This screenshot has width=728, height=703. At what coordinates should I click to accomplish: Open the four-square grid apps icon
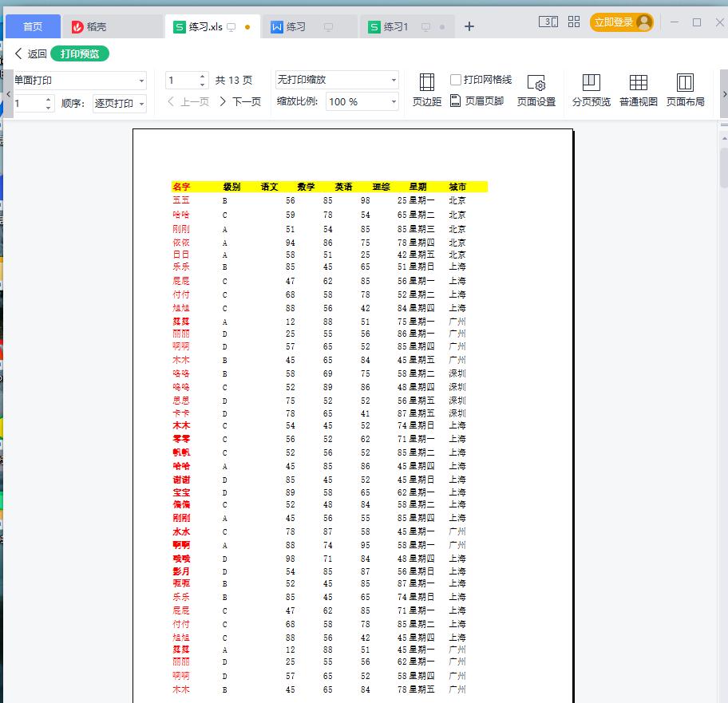pyautogui.click(x=574, y=22)
